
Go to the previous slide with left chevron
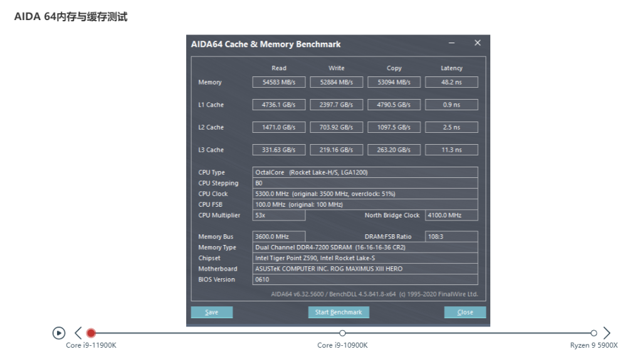pos(78,333)
